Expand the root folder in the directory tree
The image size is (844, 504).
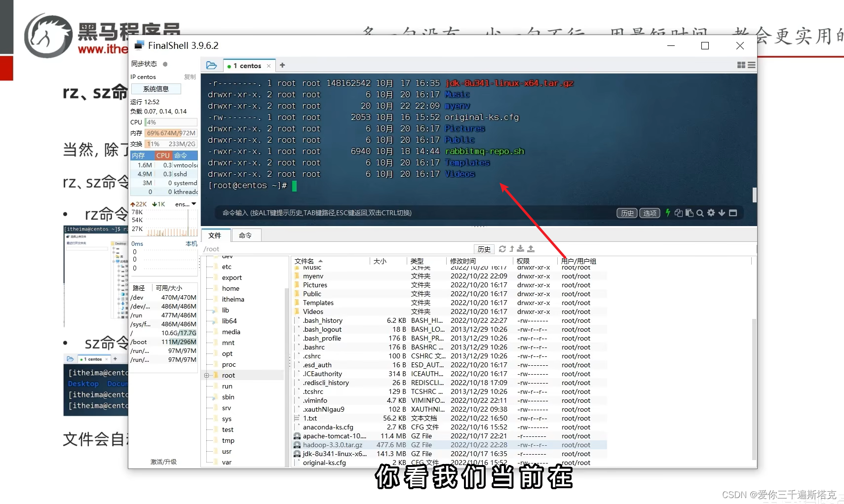point(207,375)
